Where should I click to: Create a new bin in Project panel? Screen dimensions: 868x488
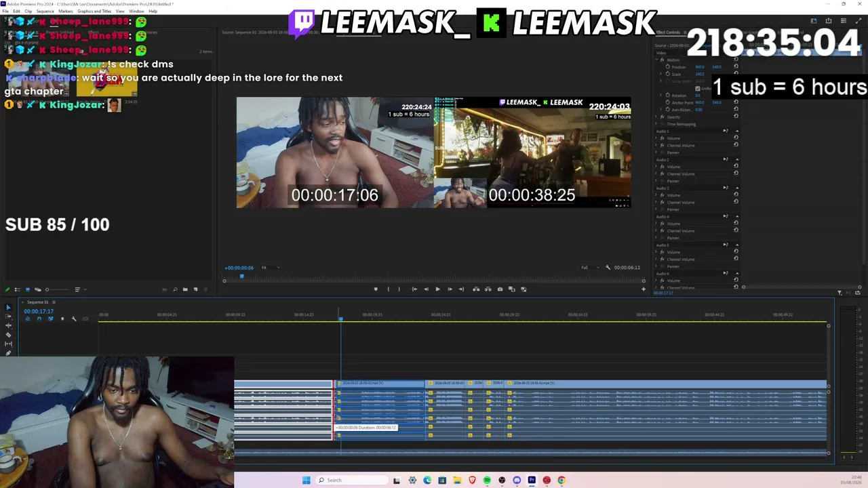(x=185, y=290)
